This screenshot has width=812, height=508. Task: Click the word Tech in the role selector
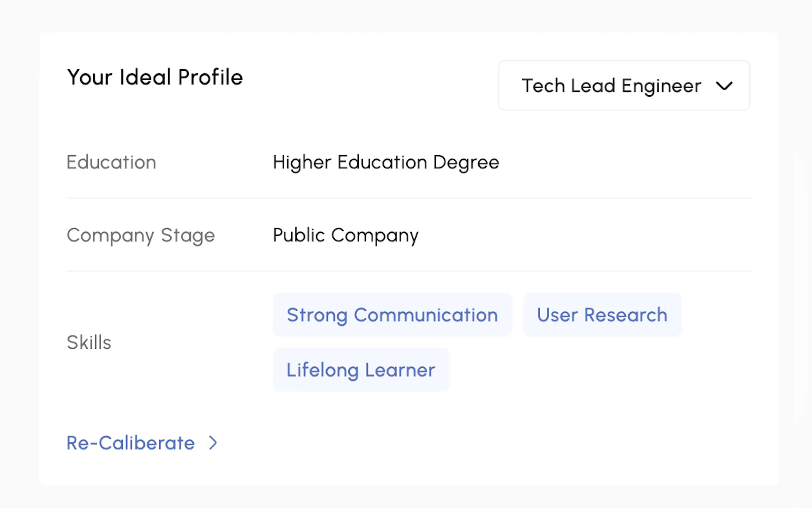pyautogui.click(x=543, y=86)
